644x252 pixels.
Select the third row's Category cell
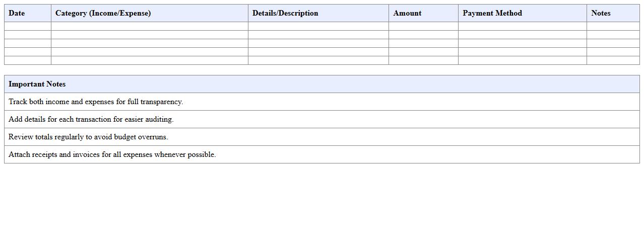coord(149,43)
